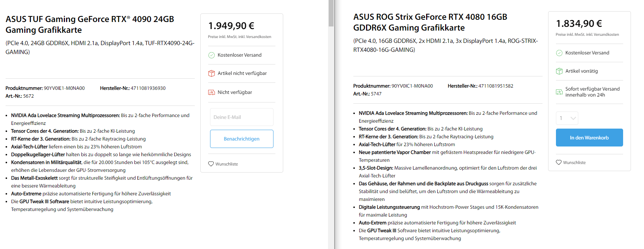The width and height of the screenshot is (644, 249).
Task: Click the Wunschliste heart icon for the RTX 4080
Action: [559, 163]
